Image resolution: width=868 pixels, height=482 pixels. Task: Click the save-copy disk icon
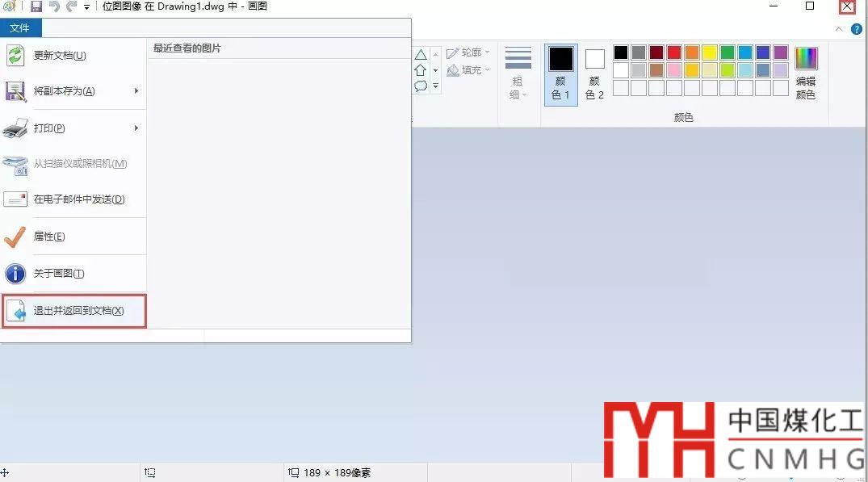click(x=15, y=91)
